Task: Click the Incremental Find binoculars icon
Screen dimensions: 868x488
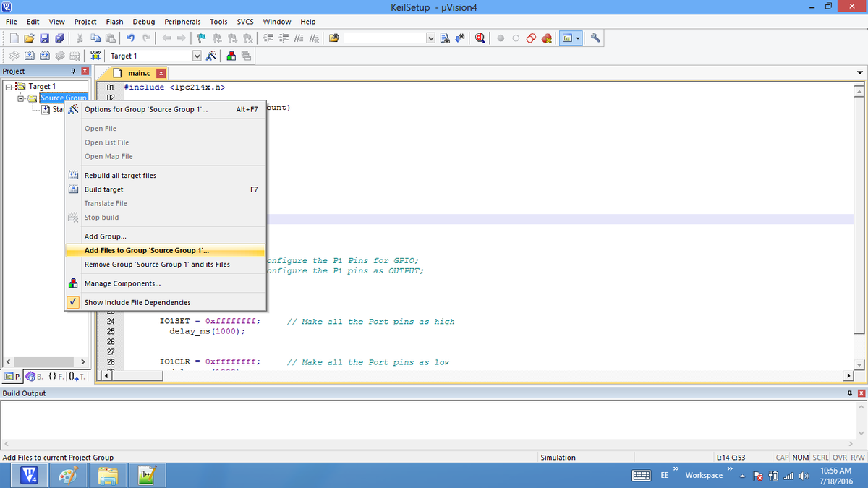Action: tap(459, 38)
